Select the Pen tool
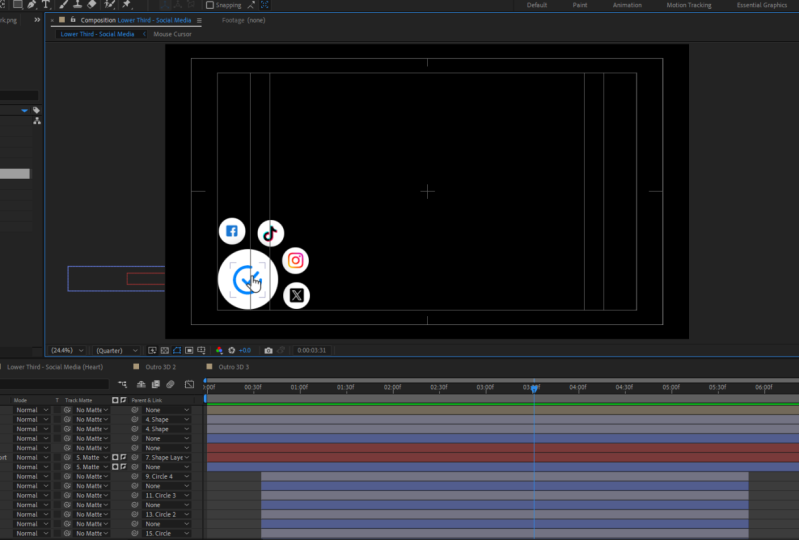 32,5
